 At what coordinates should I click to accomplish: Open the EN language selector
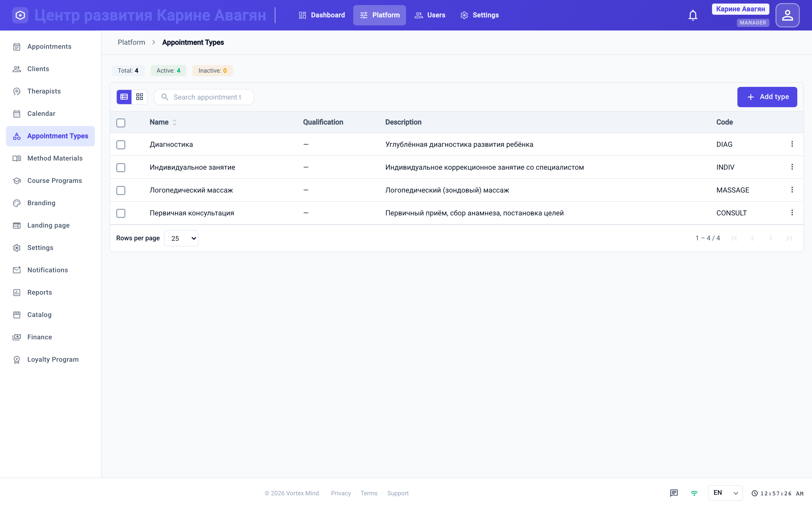coord(725,493)
